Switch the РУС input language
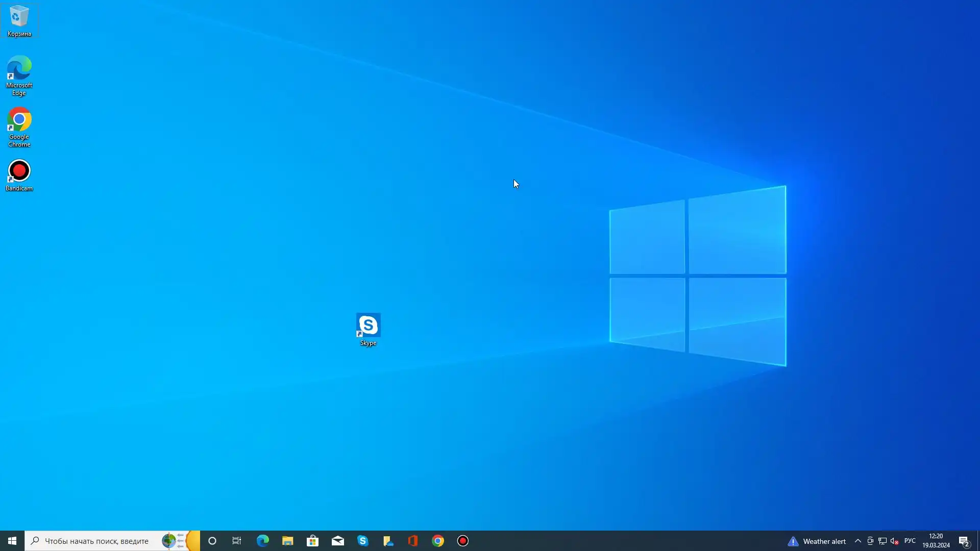This screenshot has width=980, height=551. (910, 541)
